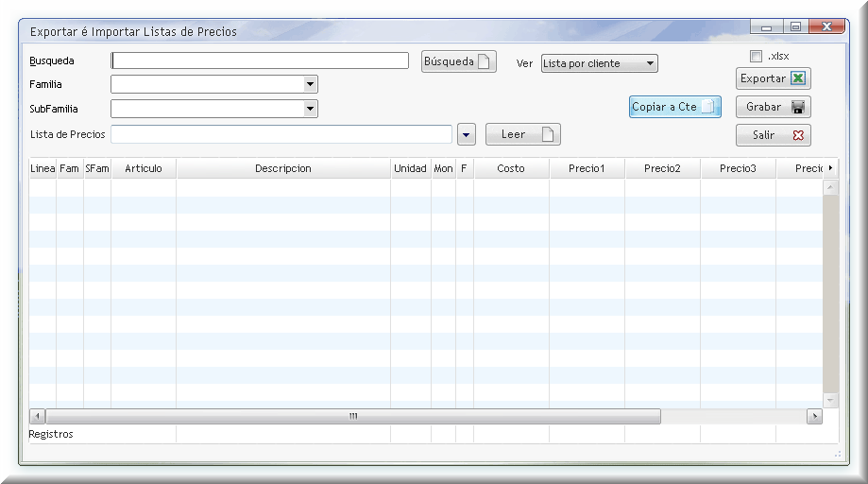
Task: Type in the Busqueda text field
Action: tap(260, 60)
